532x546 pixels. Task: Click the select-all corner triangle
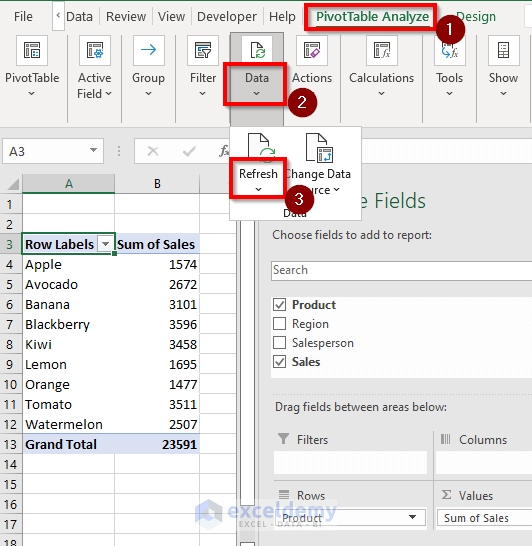[x=13, y=184]
